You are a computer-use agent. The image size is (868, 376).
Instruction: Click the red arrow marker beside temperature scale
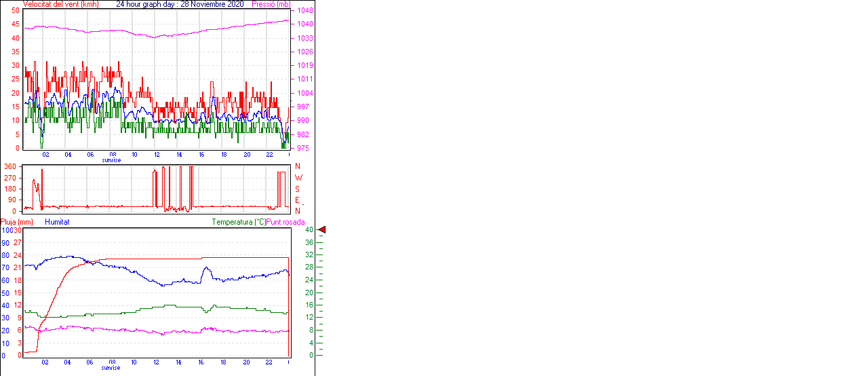point(322,230)
